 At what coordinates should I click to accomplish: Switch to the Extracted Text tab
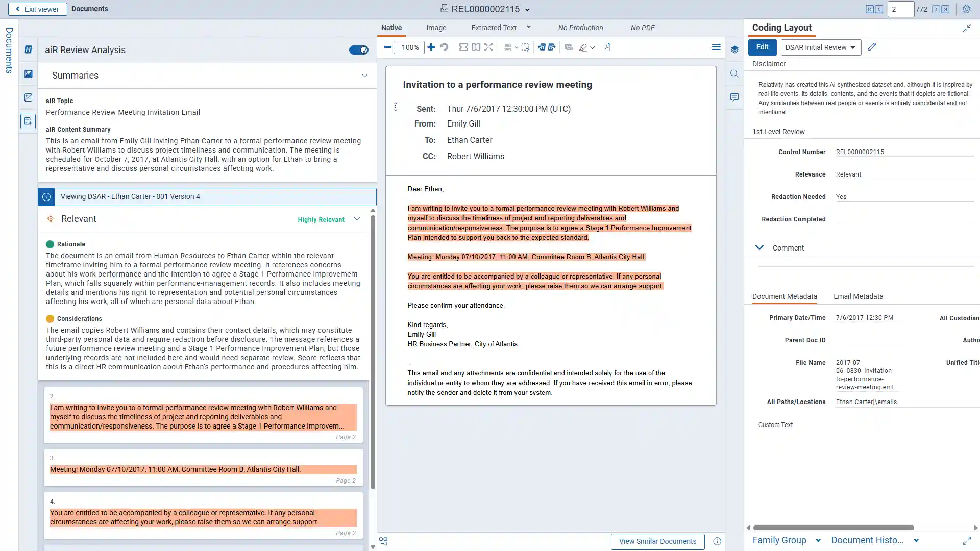point(494,28)
